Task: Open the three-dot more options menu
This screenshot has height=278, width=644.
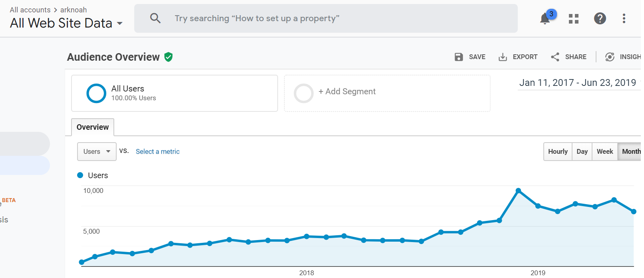Action: point(624,18)
